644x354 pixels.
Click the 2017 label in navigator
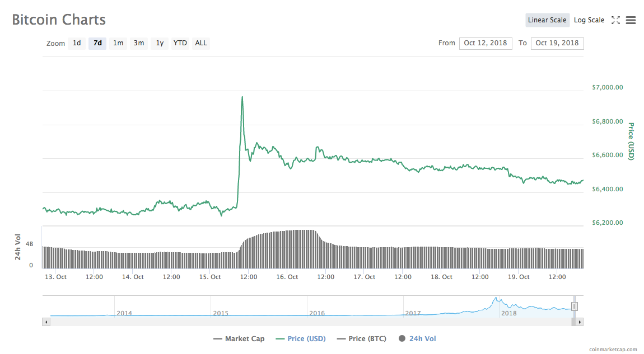tap(413, 313)
